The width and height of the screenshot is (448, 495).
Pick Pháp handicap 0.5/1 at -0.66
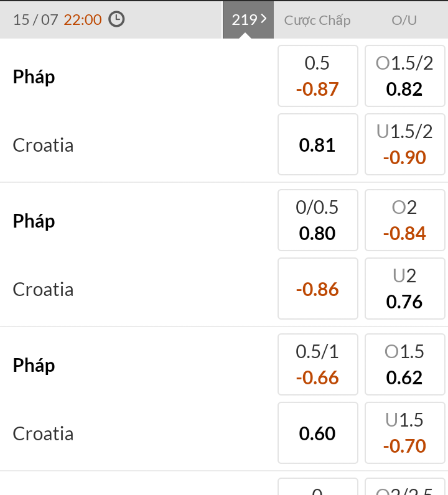coord(317,364)
